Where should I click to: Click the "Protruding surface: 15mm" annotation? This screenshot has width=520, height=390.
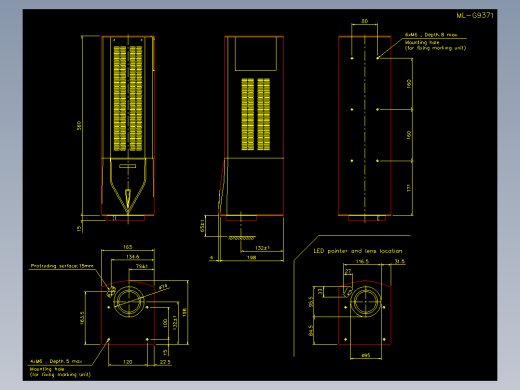pos(62,266)
